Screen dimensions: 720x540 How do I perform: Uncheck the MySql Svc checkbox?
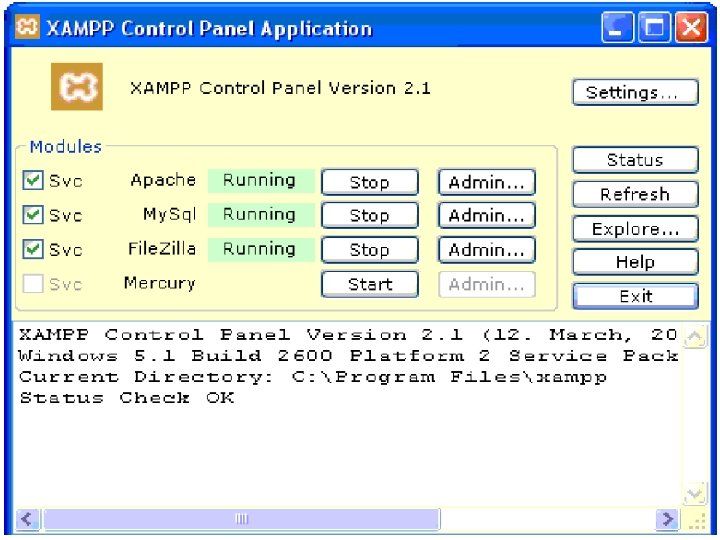[33, 214]
